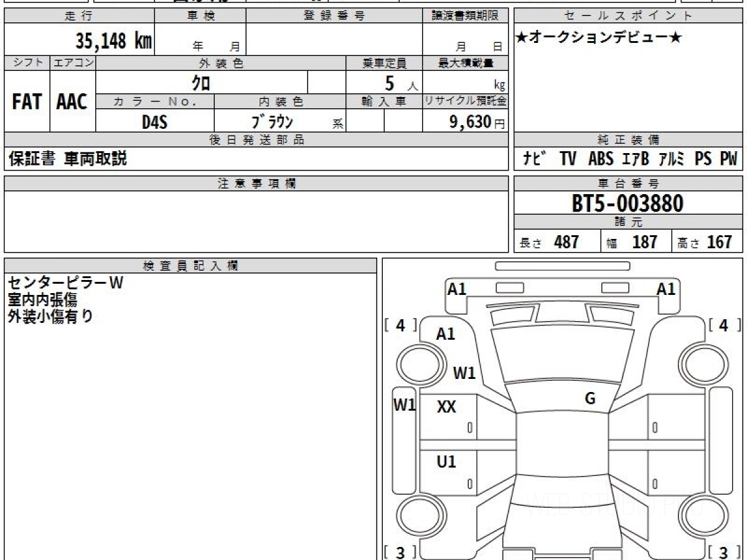Select the width value 187
The height and width of the screenshot is (560, 747).
(645, 242)
